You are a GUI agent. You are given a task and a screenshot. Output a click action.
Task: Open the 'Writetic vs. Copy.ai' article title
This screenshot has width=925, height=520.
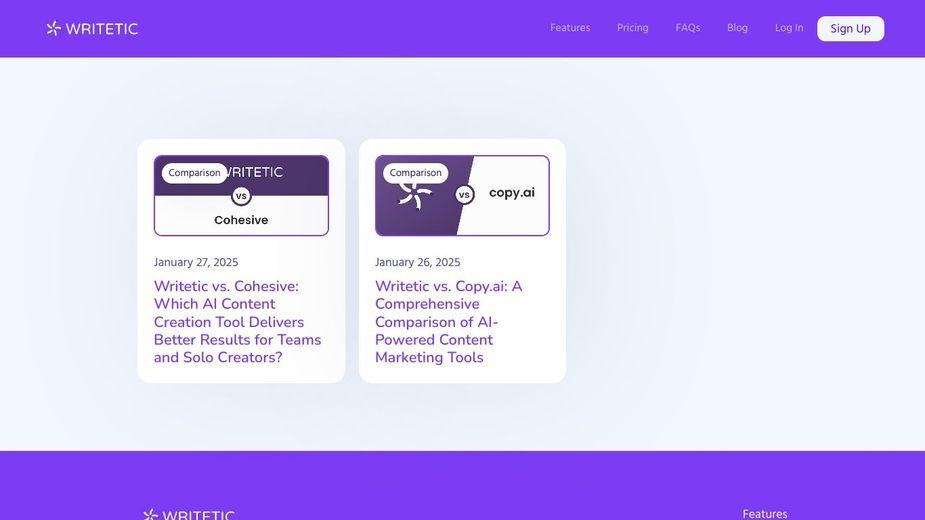[x=448, y=322]
